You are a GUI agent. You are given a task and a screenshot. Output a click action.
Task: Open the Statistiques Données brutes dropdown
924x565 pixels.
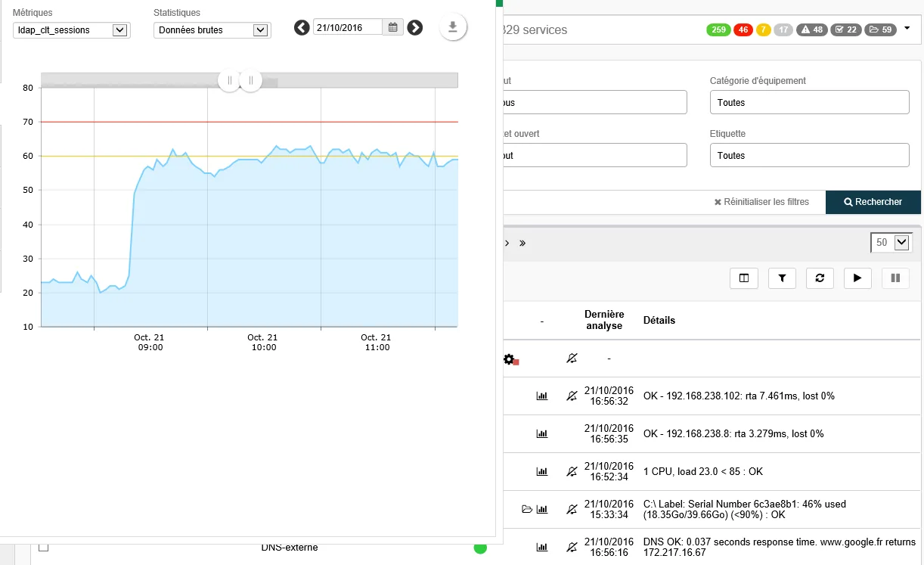[212, 30]
